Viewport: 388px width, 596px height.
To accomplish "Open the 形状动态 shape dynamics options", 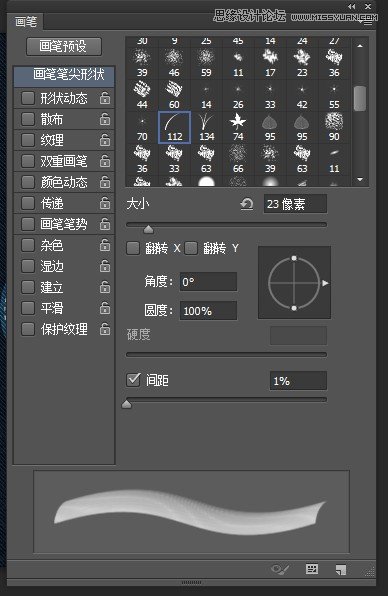I will click(64, 98).
